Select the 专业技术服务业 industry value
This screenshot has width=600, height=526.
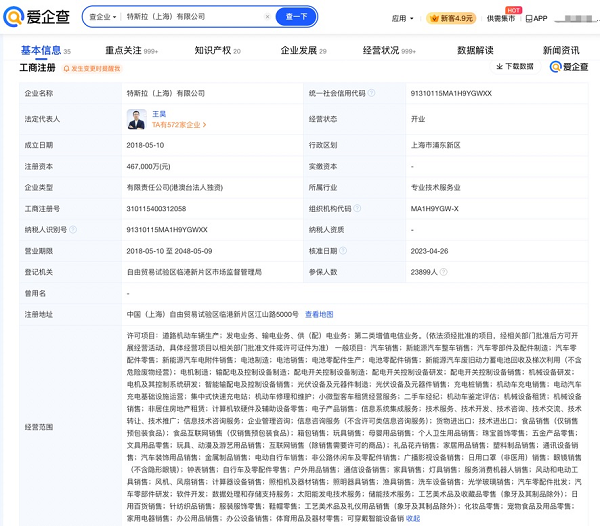(435, 187)
